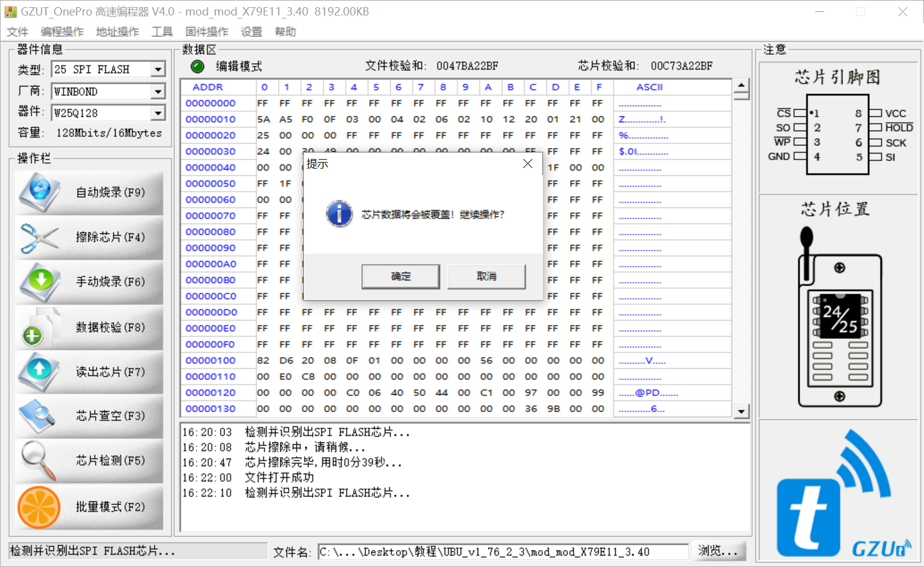Click the orange slice icon for 批量模式 (F2)

pos(39,507)
